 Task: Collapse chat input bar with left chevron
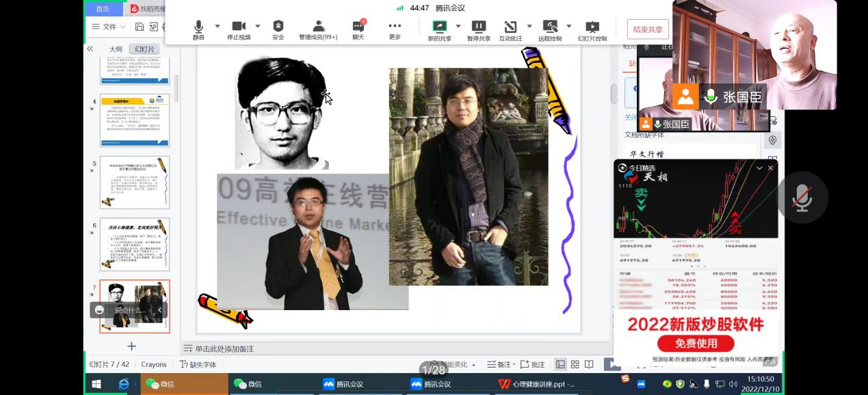click(x=160, y=309)
